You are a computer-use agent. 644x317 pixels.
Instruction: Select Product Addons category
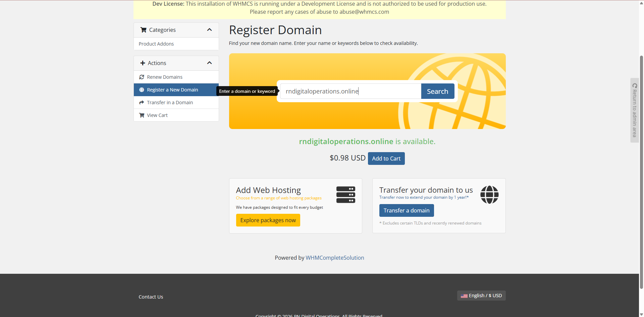click(x=156, y=44)
